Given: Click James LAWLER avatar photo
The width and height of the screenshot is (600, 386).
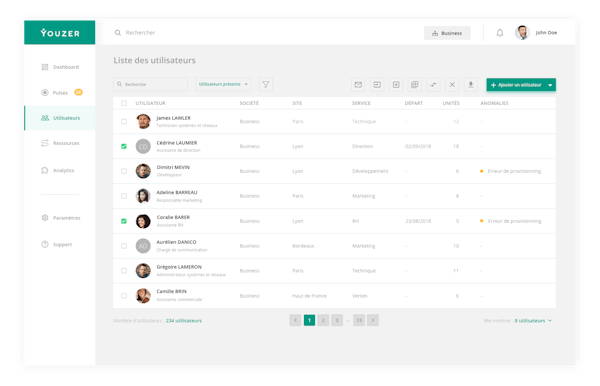Looking at the screenshot, I should (x=143, y=121).
